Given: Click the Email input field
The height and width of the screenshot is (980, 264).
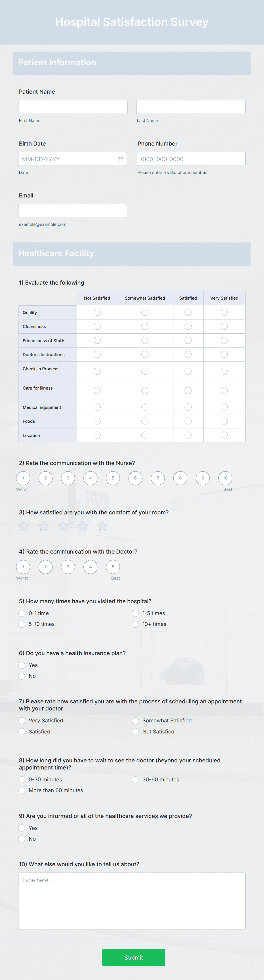Looking at the screenshot, I should point(73,210).
